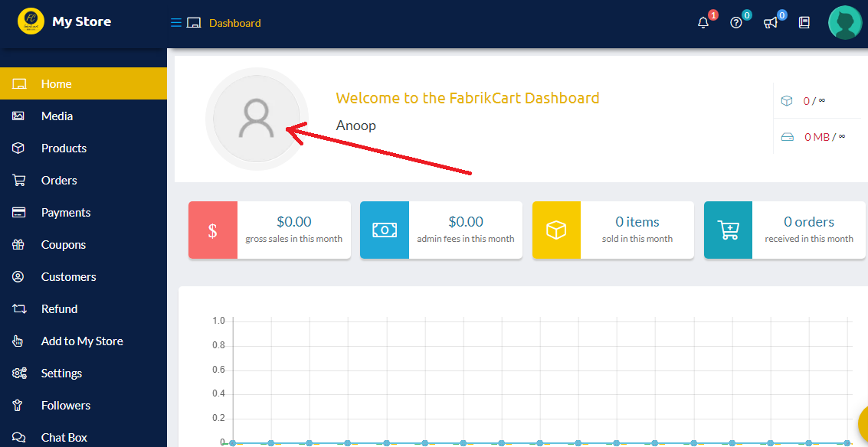
Task: Click the 0 MB disk usage text
Action: point(817,137)
